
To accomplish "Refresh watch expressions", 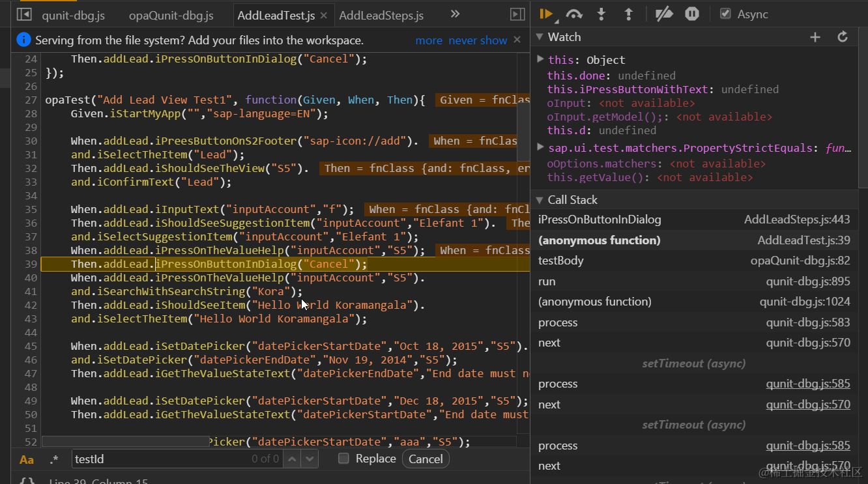I will 843,37.
